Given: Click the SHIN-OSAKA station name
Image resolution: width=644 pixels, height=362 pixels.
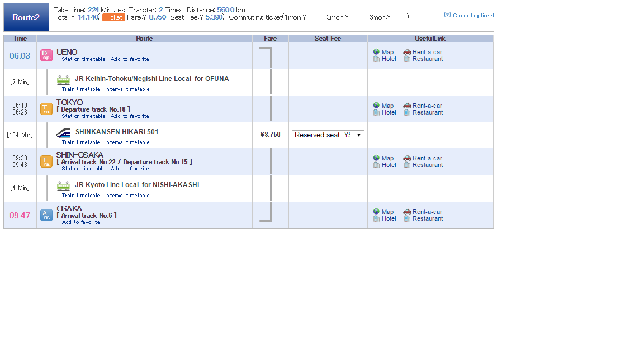Looking at the screenshot, I should pos(80,155).
